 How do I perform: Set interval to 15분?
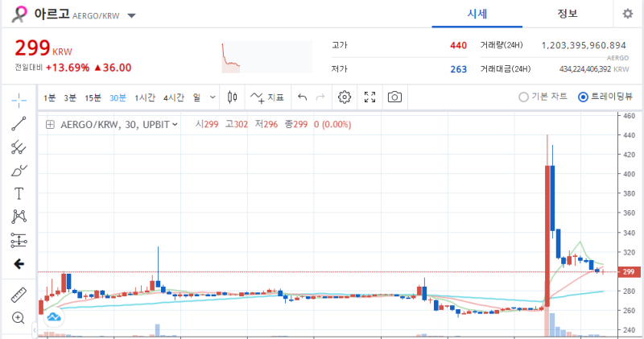[x=93, y=97]
